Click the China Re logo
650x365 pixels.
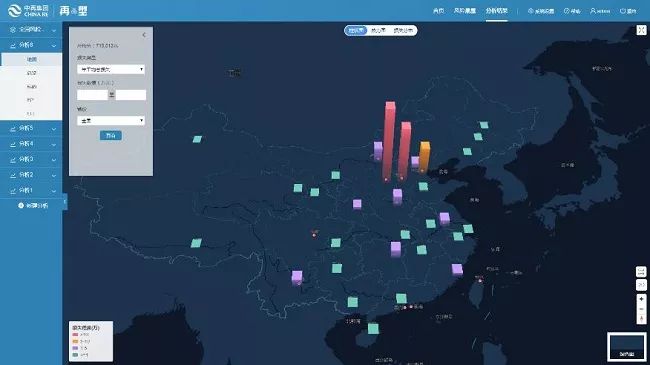[28, 10]
